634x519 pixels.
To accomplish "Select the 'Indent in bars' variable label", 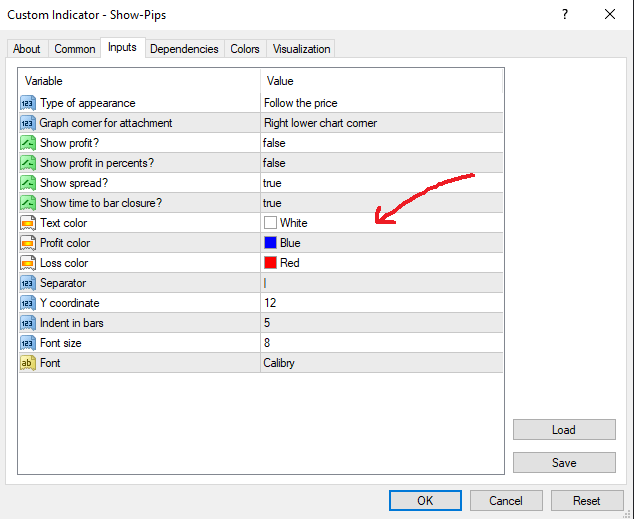I will tap(72, 323).
